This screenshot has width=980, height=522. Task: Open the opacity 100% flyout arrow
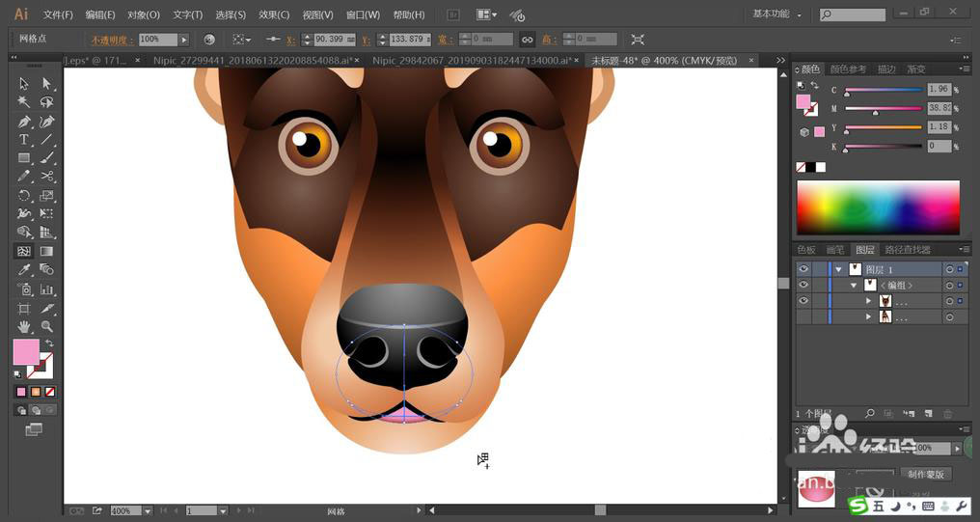pos(183,40)
